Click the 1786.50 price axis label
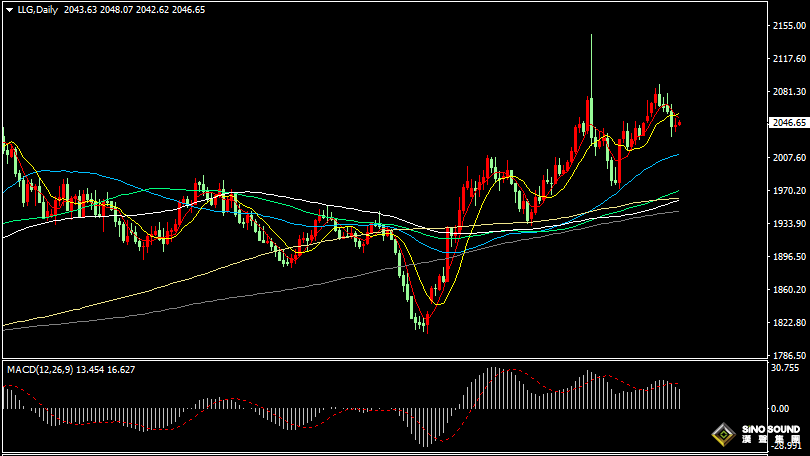 789,356
